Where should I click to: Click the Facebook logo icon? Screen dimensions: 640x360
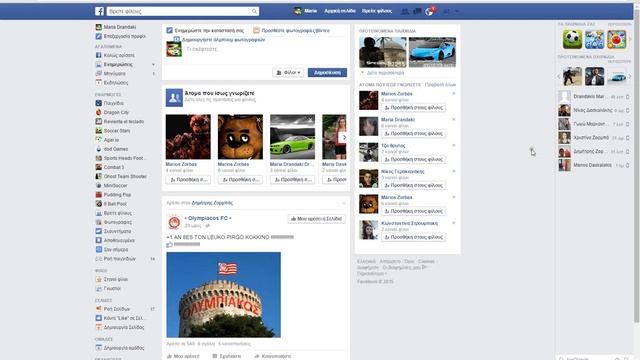(x=99, y=11)
